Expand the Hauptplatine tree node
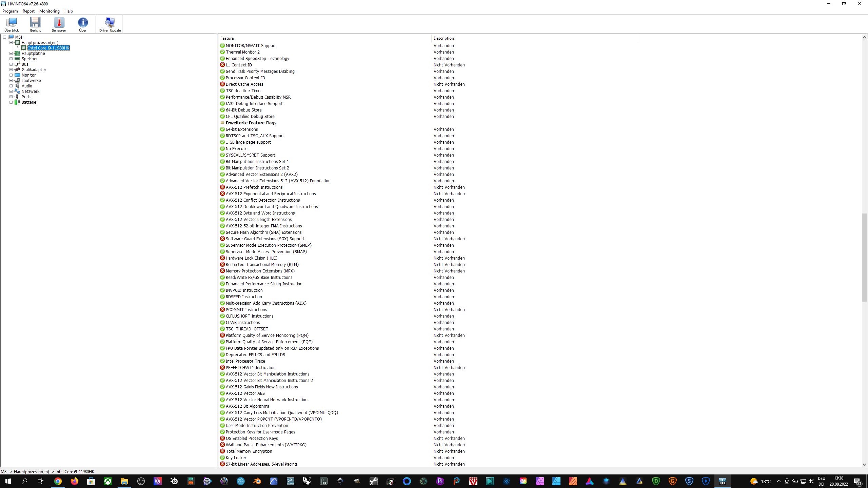The height and width of the screenshot is (488, 868). point(11,53)
